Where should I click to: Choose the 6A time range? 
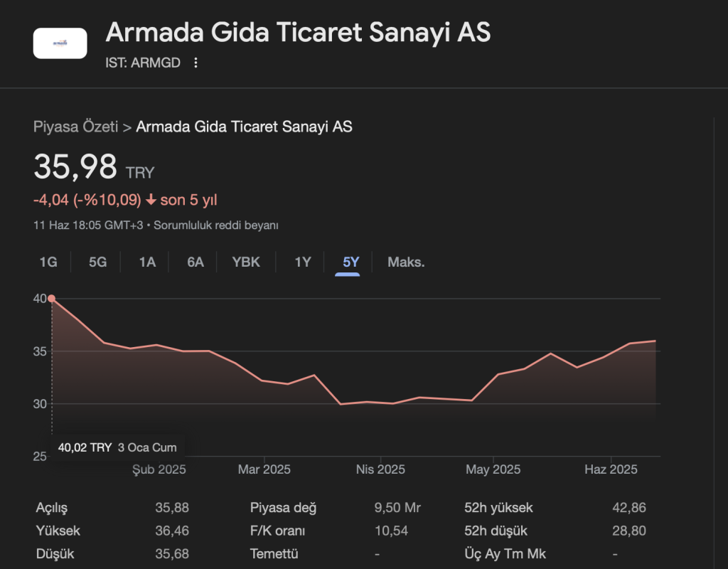coord(196,262)
